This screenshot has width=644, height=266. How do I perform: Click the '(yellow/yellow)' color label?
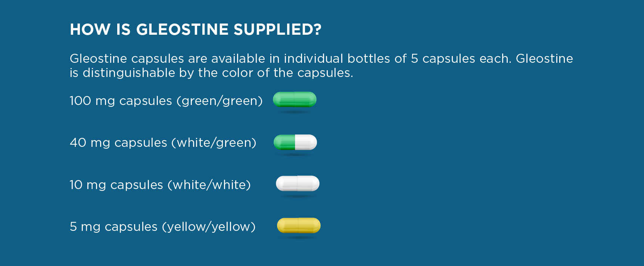tap(209, 227)
